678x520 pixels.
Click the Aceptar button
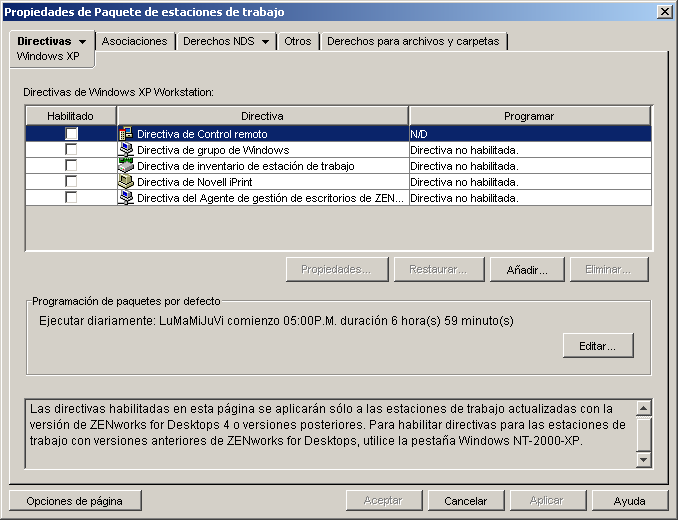coord(384,501)
